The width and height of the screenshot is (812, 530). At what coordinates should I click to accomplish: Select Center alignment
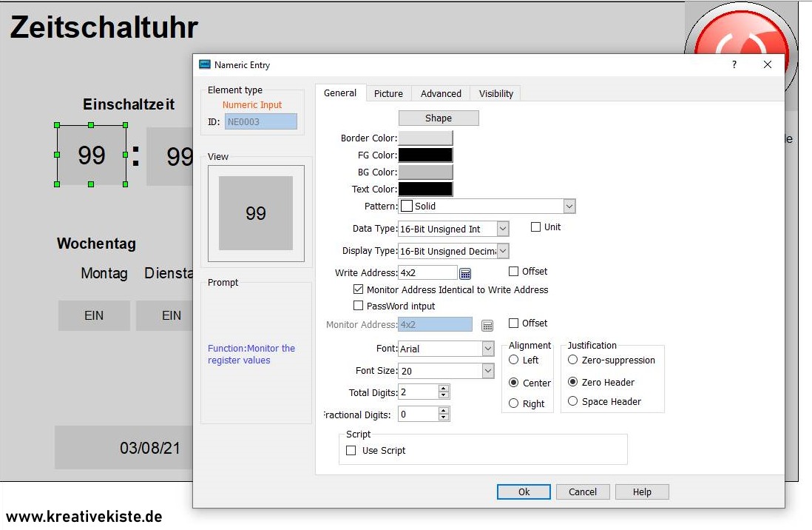point(514,383)
